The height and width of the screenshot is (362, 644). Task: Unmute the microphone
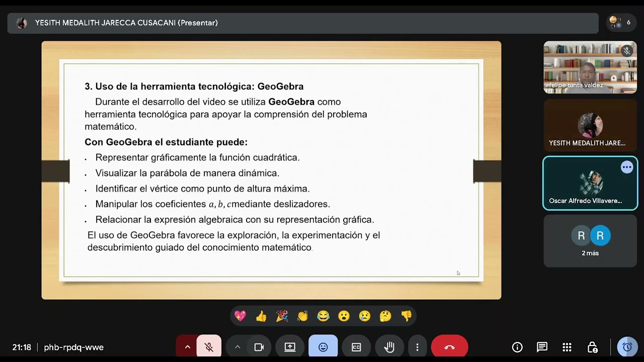tap(209, 347)
